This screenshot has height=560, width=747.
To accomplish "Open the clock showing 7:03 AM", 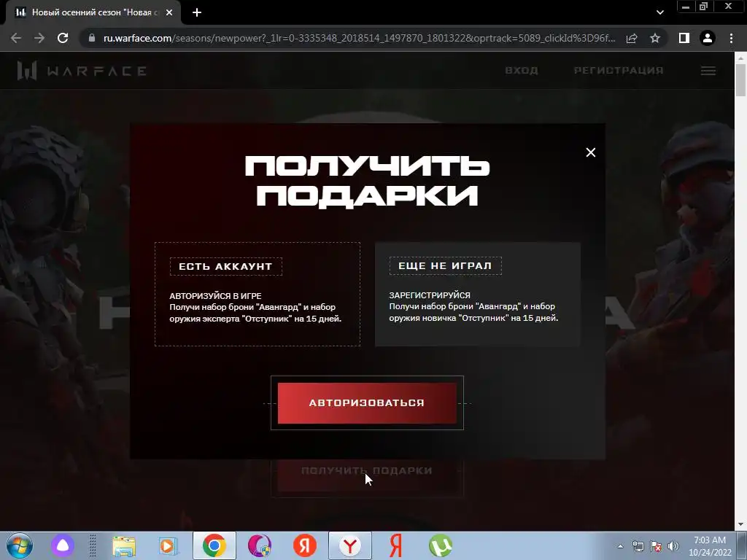I will point(710,546).
